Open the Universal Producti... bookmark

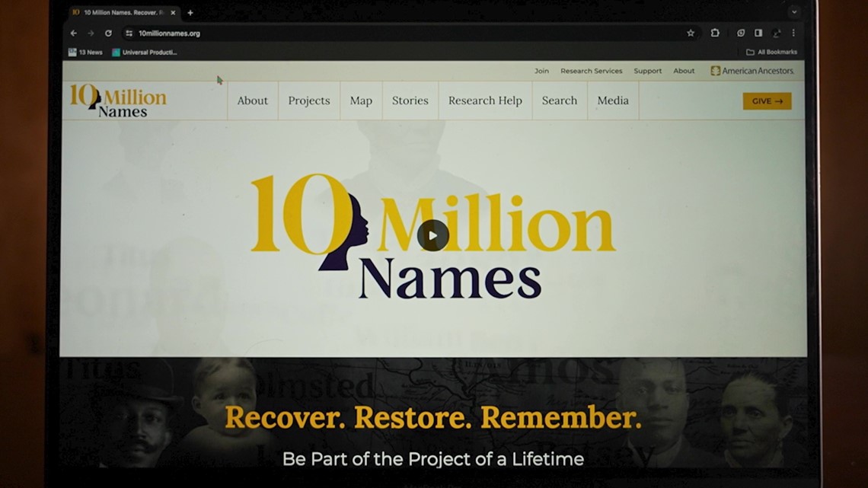coord(145,52)
